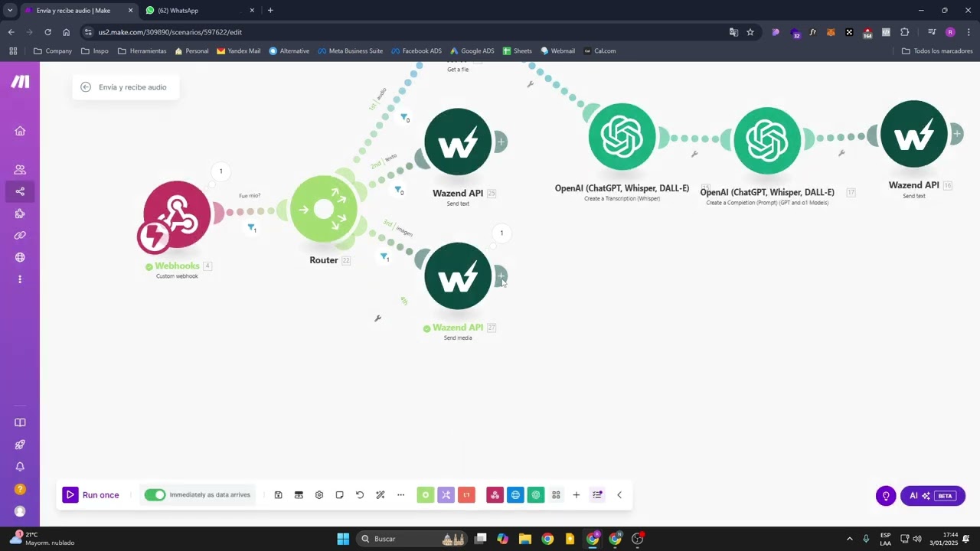This screenshot has width=980, height=551.
Task: Toggle the scenario scheduling switch
Action: point(155,495)
